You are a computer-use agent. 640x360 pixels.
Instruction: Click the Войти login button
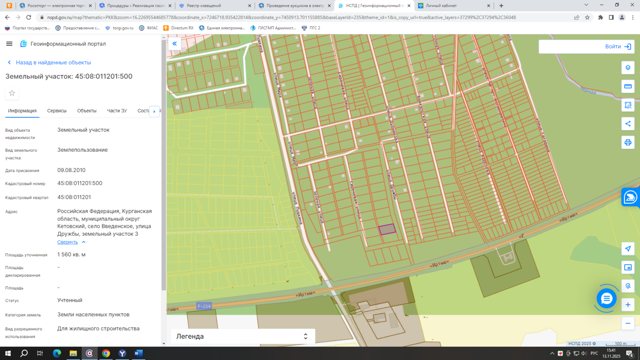coord(618,47)
